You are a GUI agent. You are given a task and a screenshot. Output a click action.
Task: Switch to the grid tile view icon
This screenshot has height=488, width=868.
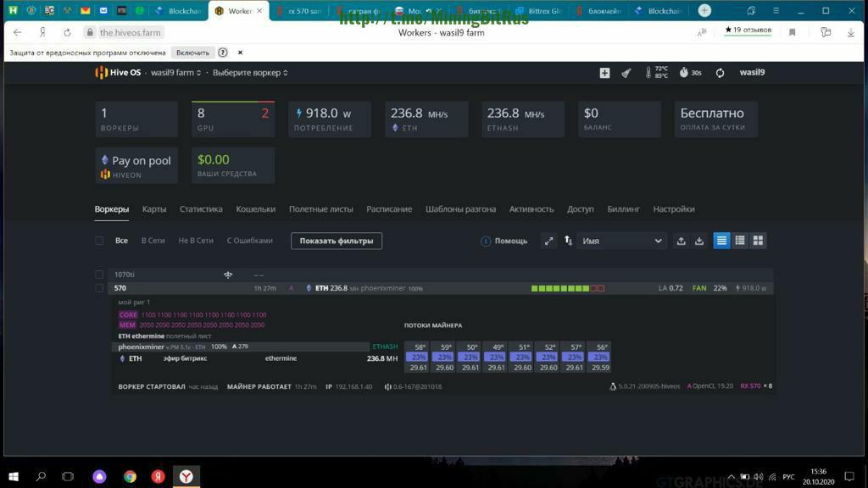pos(758,240)
